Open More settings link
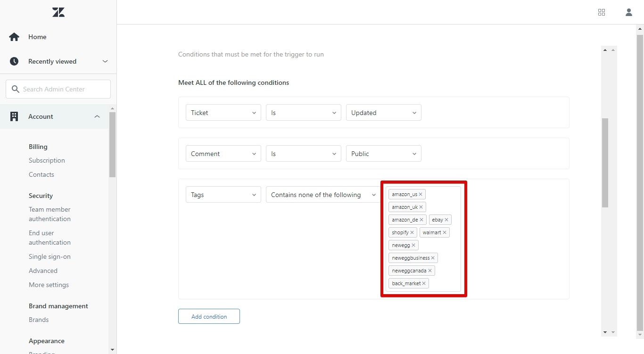The width and height of the screenshot is (644, 354). point(49,285)
